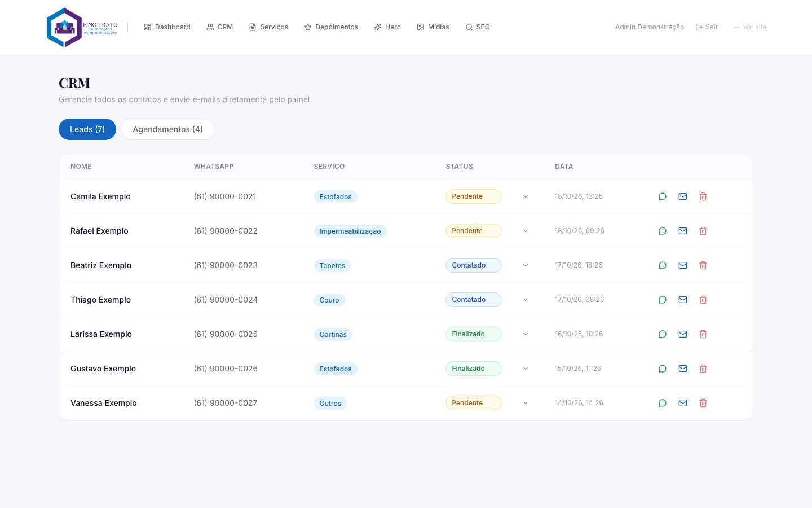Screen dimensions: 812x508
Task: Open WhatsApp chat for Gustavo Exemplo
Action: (x=663, y=369)
